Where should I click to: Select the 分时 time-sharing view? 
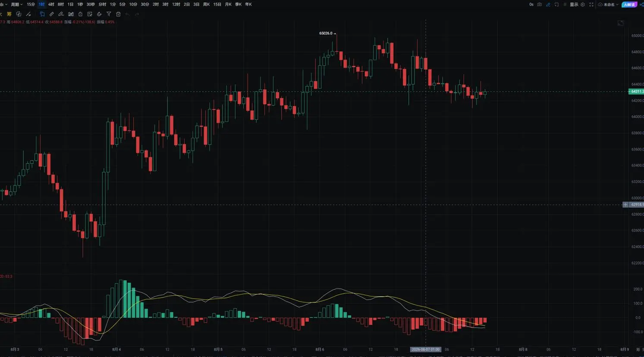(102, 4)
